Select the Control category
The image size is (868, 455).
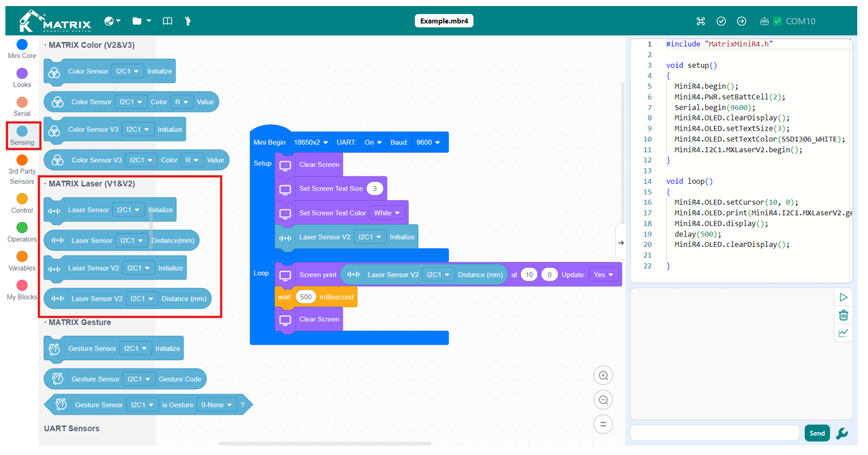[x=22, y=203]
